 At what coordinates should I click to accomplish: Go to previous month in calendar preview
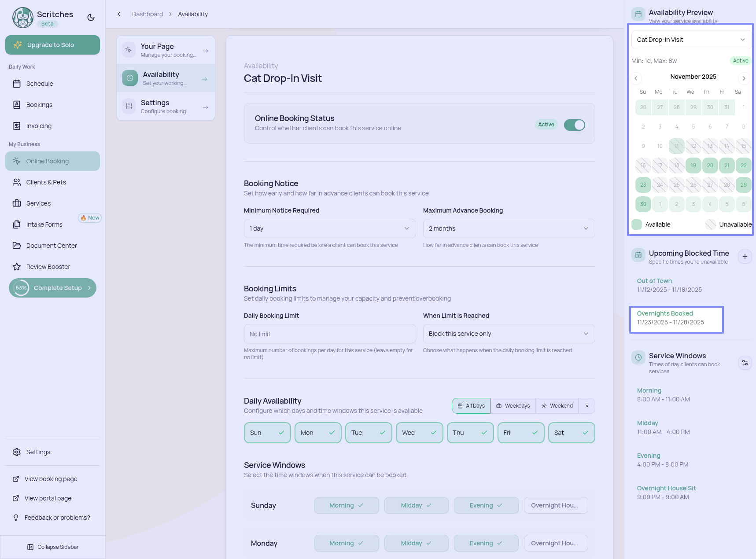pos(636,78)
